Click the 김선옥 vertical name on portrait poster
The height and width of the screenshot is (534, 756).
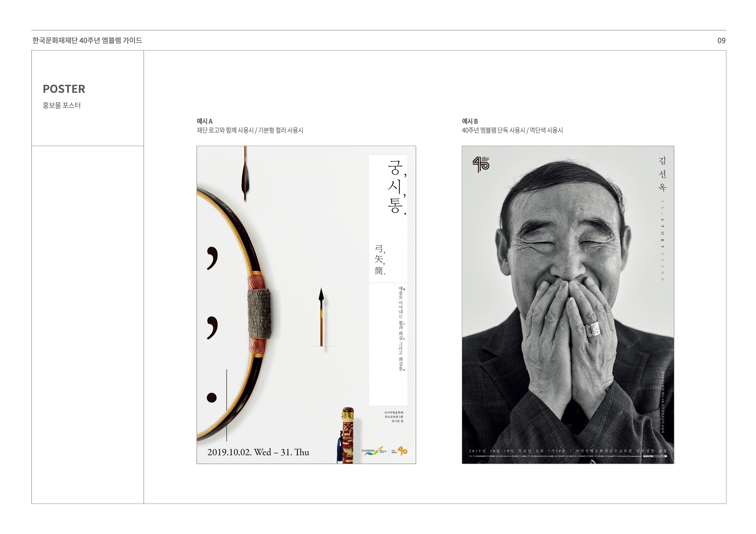click(x=662, y=174)
